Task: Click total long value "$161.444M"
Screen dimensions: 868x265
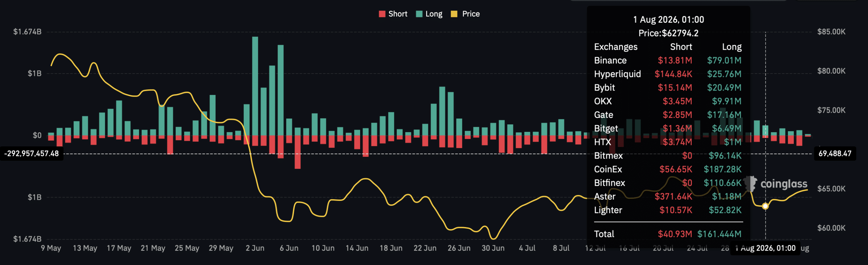Action: coord(719,234)
